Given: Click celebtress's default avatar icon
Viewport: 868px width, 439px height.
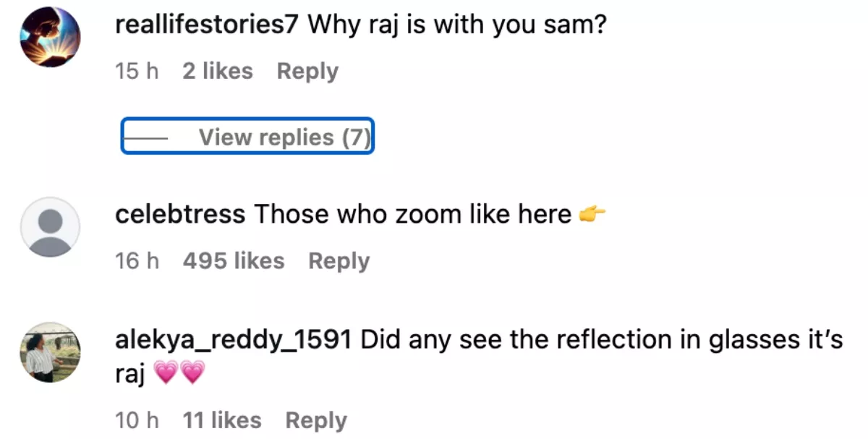Looking at the screenshot, I should coord(49,226).
